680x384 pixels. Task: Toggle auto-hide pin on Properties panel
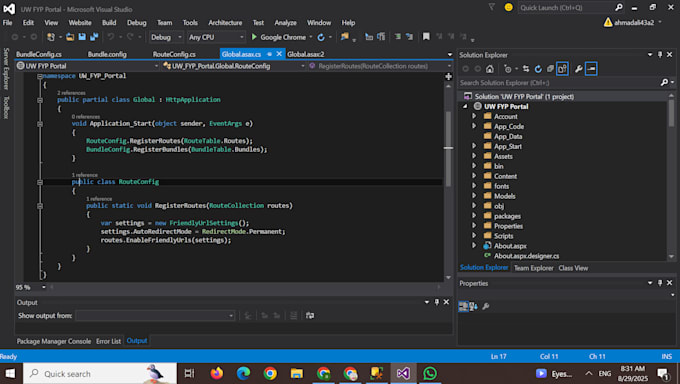coord(660,283)
